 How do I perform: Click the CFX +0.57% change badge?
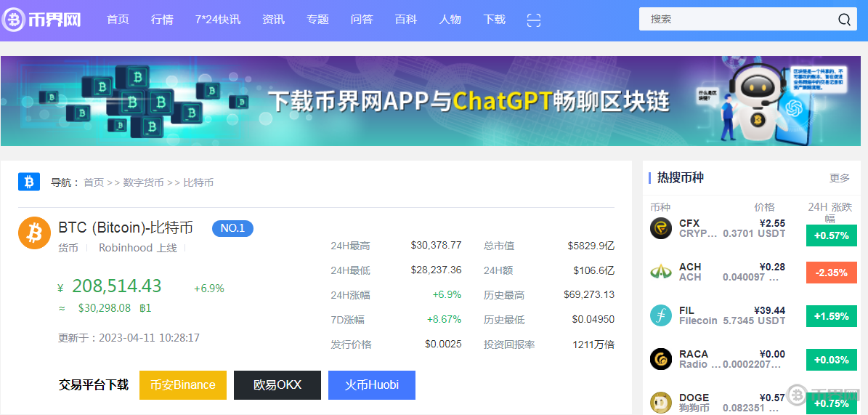pos(832,235)
